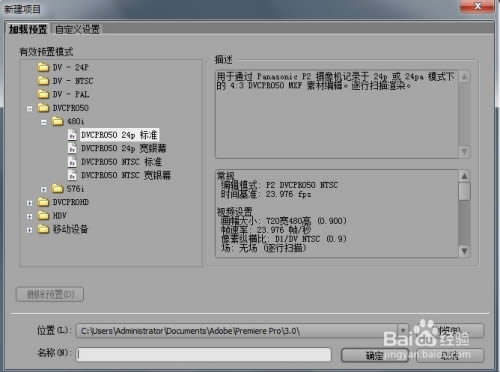Viewport: 500px width, 372px height.
Task: Expand the HDV tree node
Action: (30, 216)
